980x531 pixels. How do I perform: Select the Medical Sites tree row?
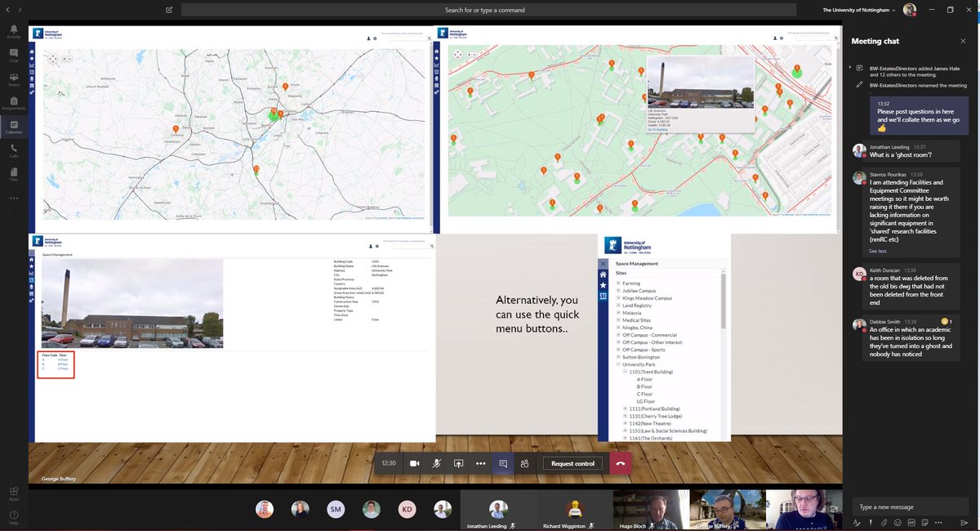click(x=636, y=320)
